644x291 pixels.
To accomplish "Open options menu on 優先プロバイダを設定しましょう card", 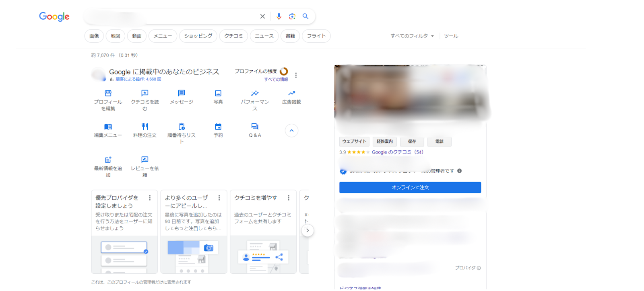I will coord(150,198).
